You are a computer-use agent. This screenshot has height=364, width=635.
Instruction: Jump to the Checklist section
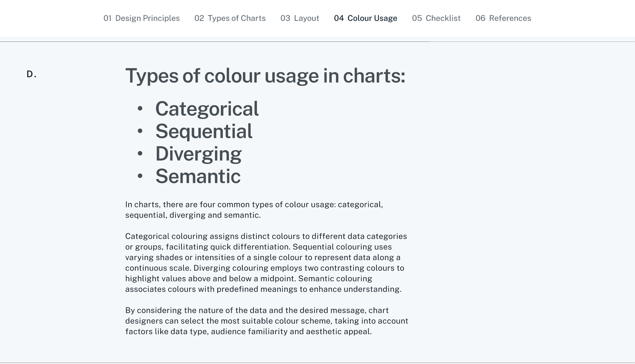click(x=436, y=18)
